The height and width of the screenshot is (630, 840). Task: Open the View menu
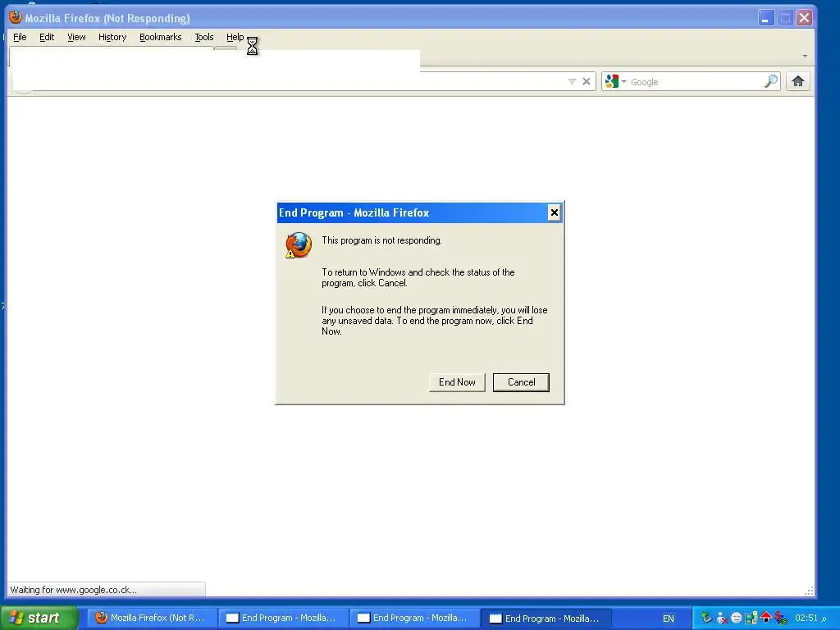click(x=76, y=37)
